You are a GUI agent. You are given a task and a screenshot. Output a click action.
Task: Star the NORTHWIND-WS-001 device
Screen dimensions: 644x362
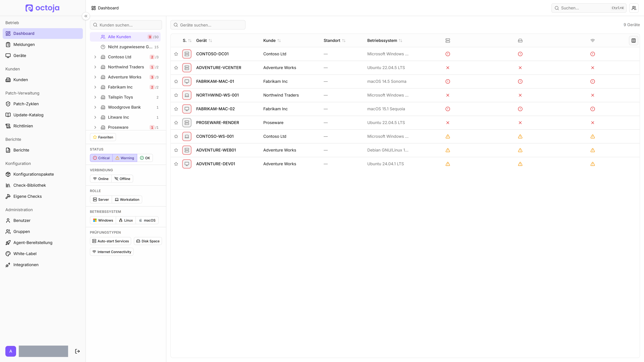coord(176,95)
